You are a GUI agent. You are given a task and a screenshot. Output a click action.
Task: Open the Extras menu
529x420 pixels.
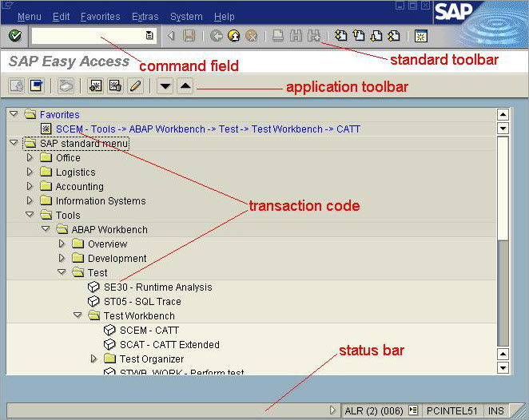pyautogui.click(x=145, y=17)
